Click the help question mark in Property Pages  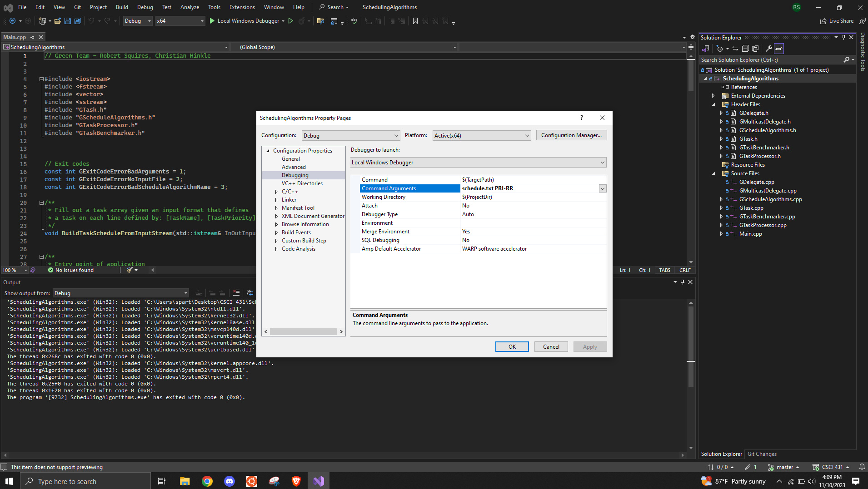tap(582, 118)
